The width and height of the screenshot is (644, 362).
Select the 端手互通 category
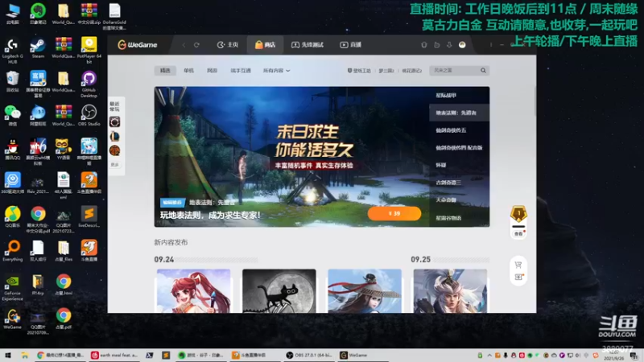tap(241, 71)
